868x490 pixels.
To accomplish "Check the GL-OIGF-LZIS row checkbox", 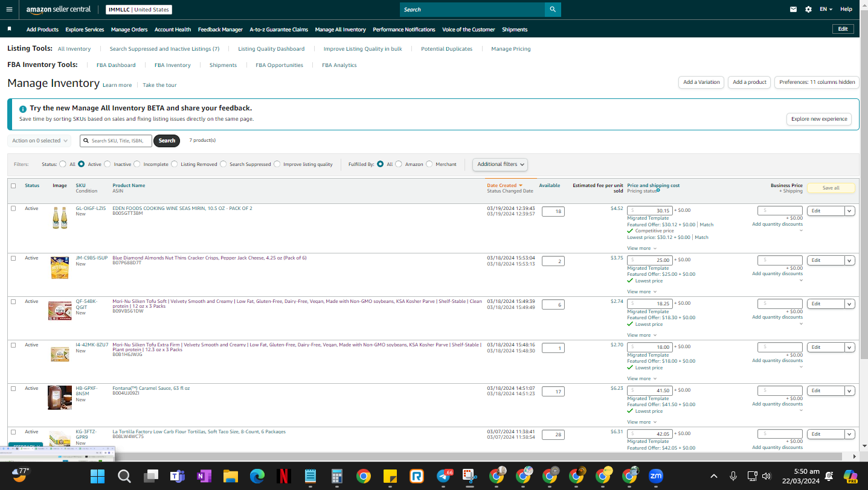I will 13,208.
